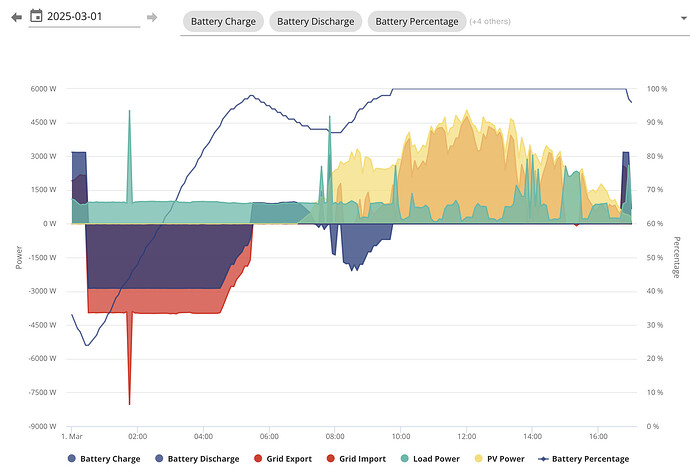Image resolution: width=690 pixels, height=472 pixels.
Task: Toggle Grid Export series in legend
Action: point(283,458)
